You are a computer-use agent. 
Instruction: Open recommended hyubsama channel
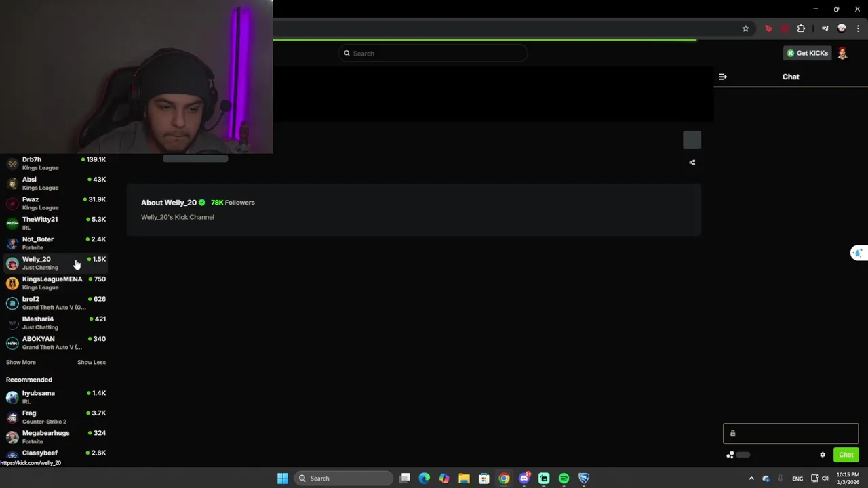pos(56,397)
